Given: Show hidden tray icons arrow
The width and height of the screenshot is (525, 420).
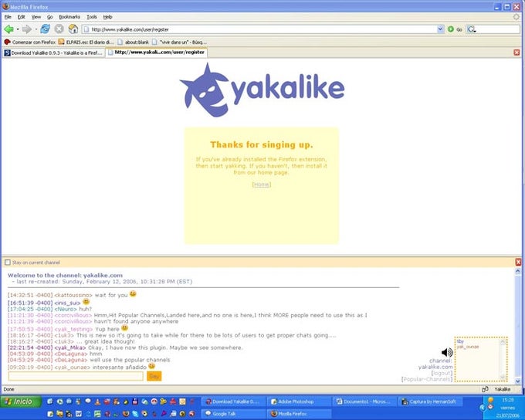Looking at the screenshot, I should (482, 408).
